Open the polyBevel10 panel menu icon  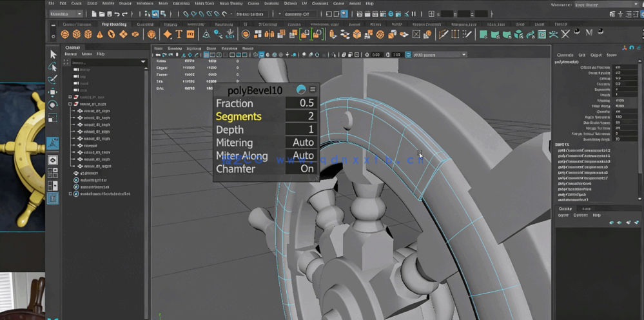click(313, 89)
